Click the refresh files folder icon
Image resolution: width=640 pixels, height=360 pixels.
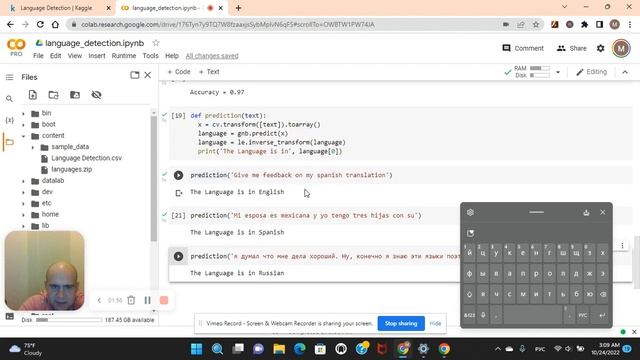coord(53,95)
